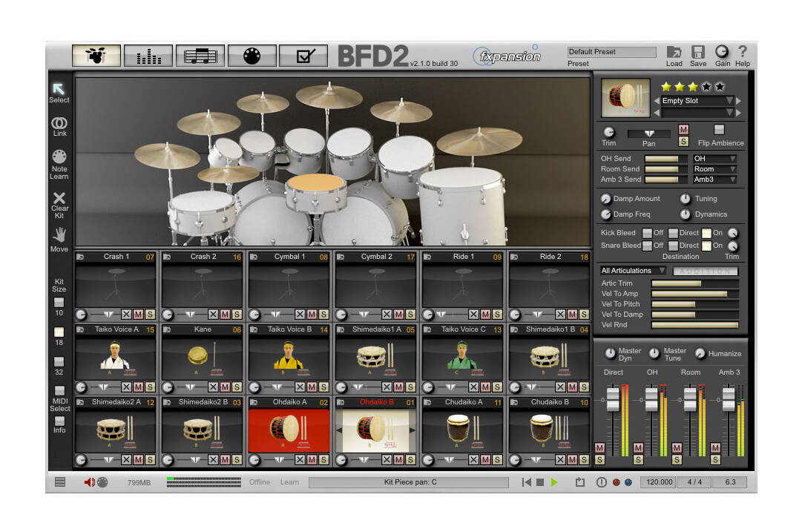Viewport: 802px width, 532px height.
Task: Adjust the Artic Trim slider
Action: click(x=694, y=283)
